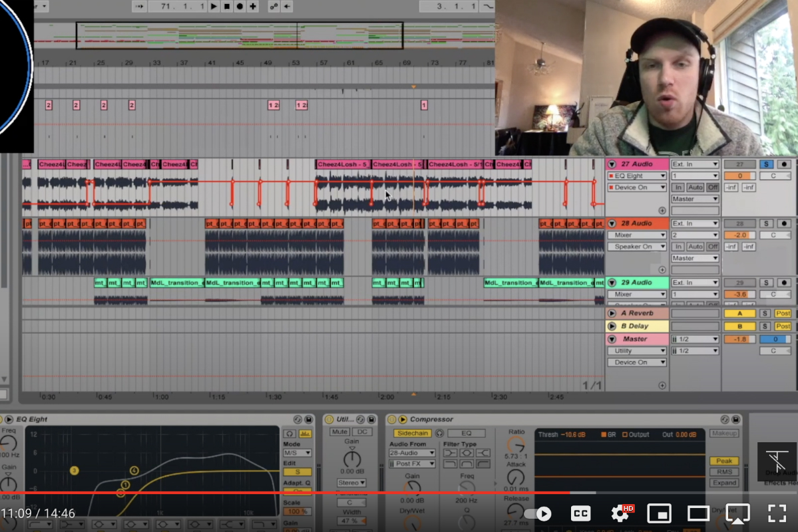The width and height of the screenshot is (798, 532).
Task: Open the EQ Eight M/S mode dropdown
Action: 298,453
